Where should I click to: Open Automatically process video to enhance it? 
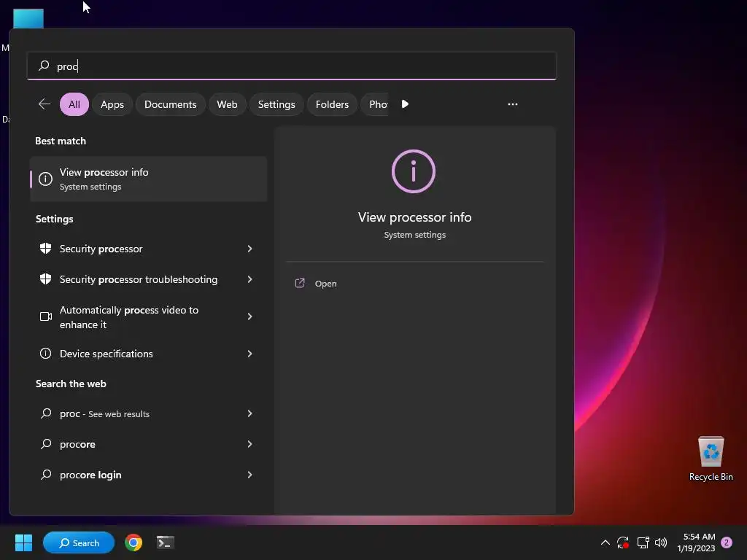coord(138,317)
